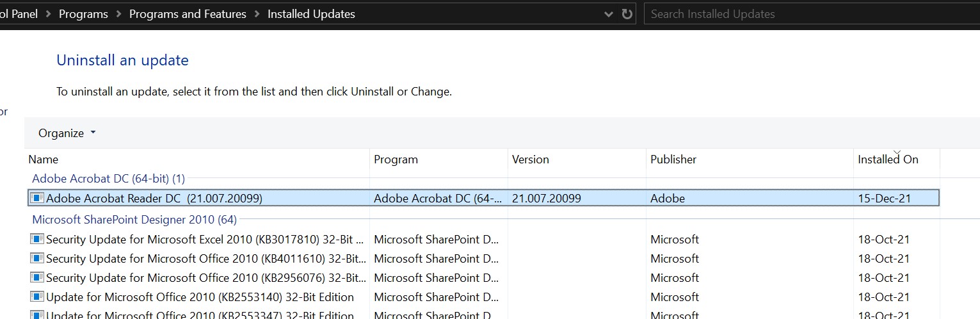Viewport: 980px width, 319px height.
Task: Expand the chevron after Programs and Features
Action: click(x=257, y=14)
